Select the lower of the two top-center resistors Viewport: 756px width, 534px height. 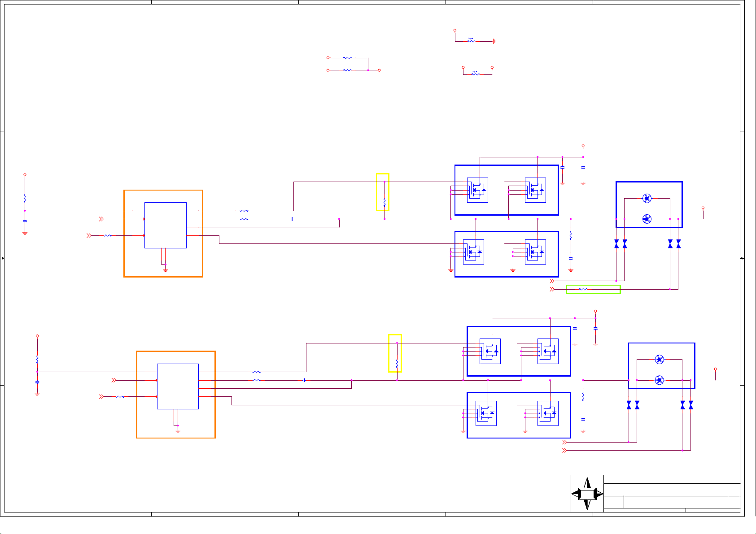coord(347,70)
